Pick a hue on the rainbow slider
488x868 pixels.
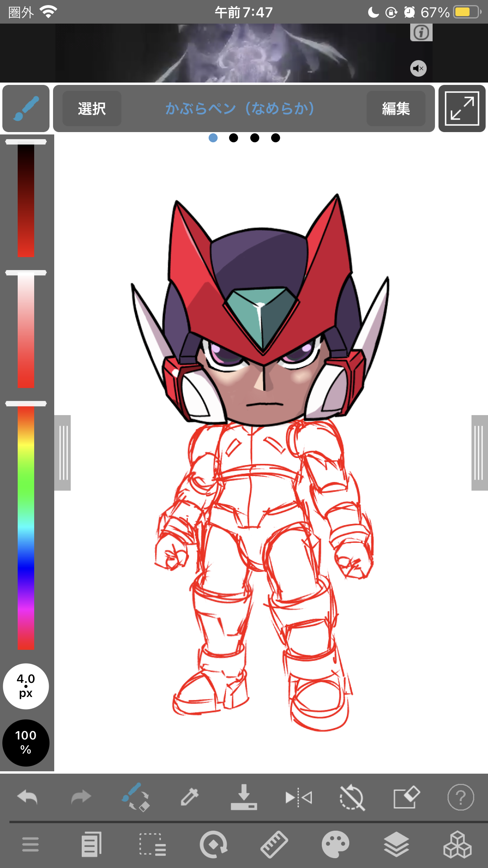[x=26, y=527]
